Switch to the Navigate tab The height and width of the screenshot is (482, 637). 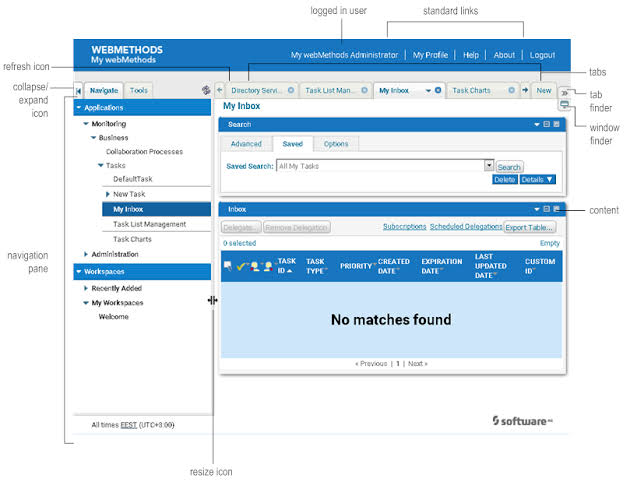point(104,91)
